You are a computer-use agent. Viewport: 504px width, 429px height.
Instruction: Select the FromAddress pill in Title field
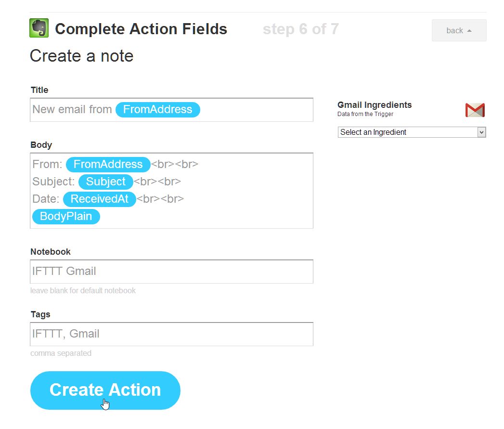tap(157, 109)
